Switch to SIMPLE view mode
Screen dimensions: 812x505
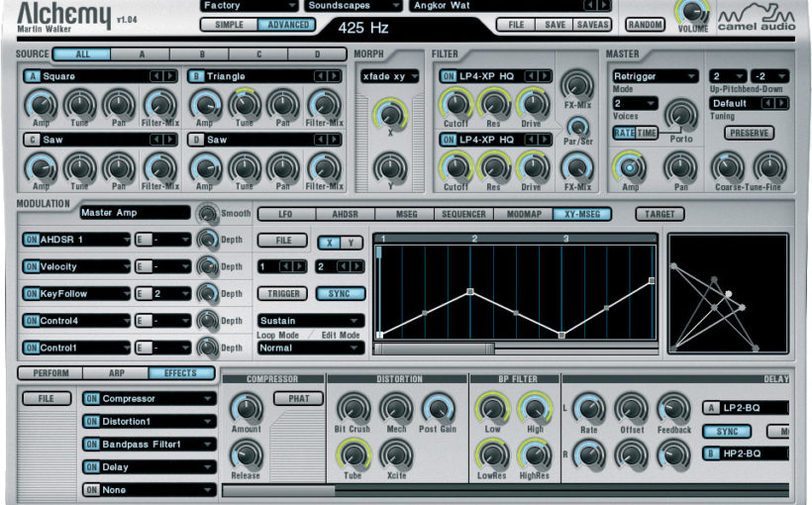[x=229, y=25]
